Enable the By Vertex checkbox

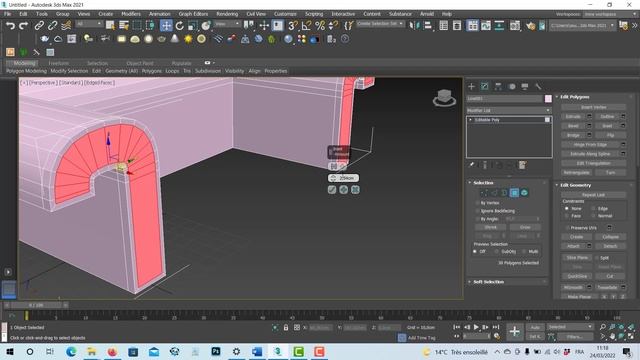pos(477,203)
